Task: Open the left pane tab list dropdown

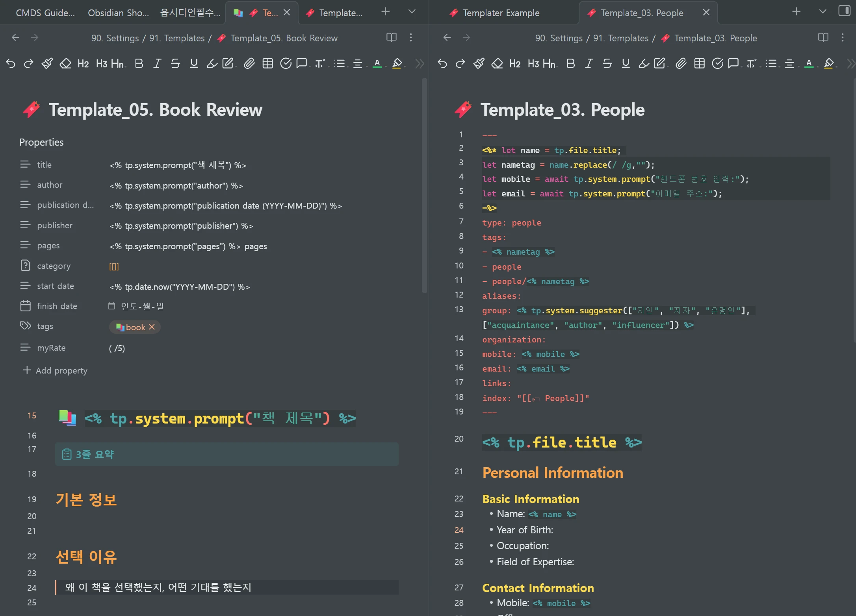Action: (x=412, y=12)
